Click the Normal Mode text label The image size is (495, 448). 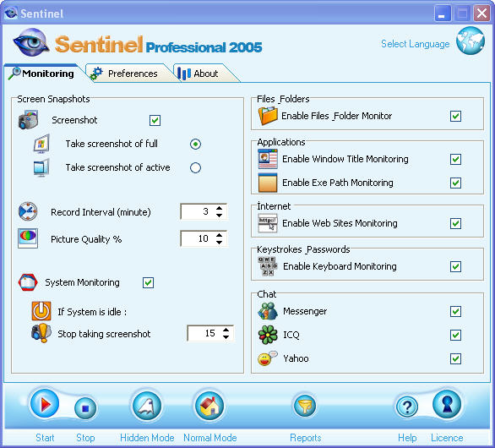pos(210,438)
